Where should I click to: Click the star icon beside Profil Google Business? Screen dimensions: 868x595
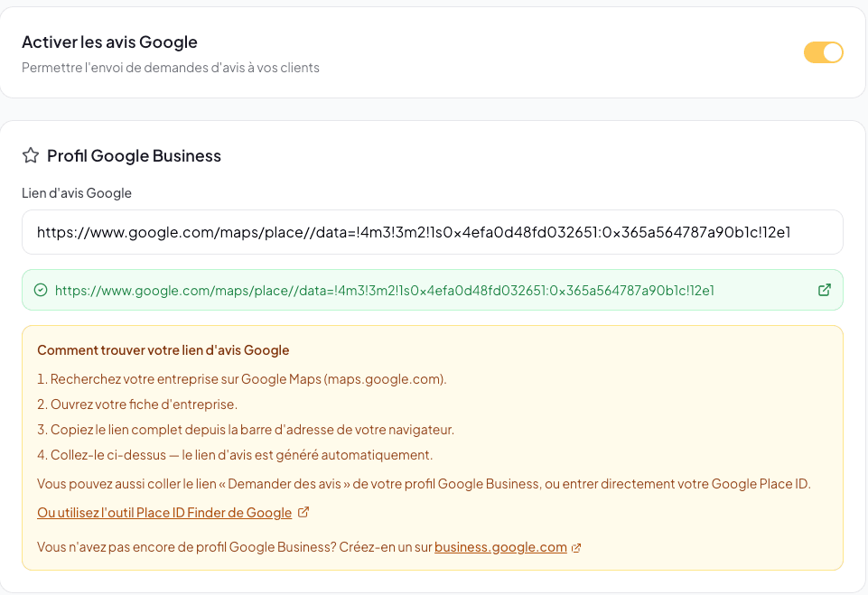pos(31,155)
